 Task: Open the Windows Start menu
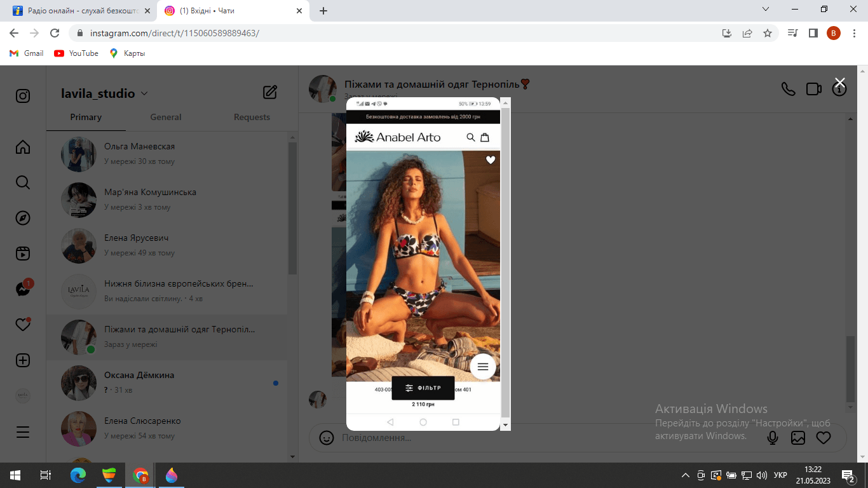(15, 475)
